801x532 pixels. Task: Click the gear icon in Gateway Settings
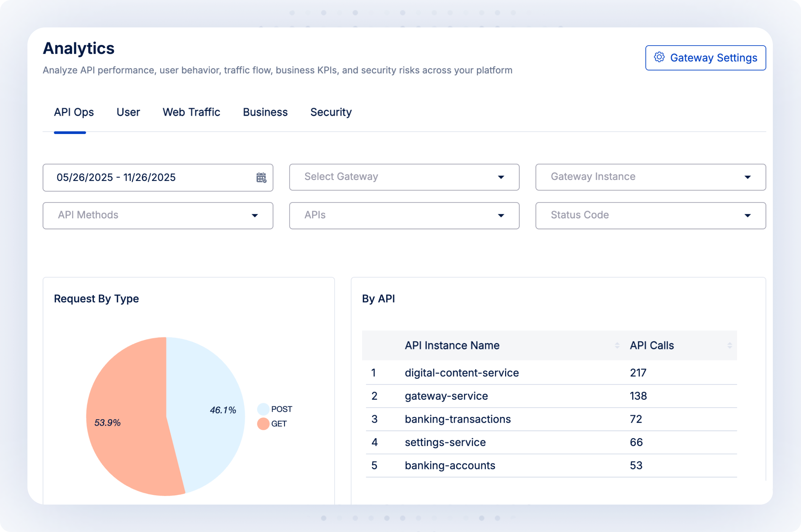pos(659,57)
